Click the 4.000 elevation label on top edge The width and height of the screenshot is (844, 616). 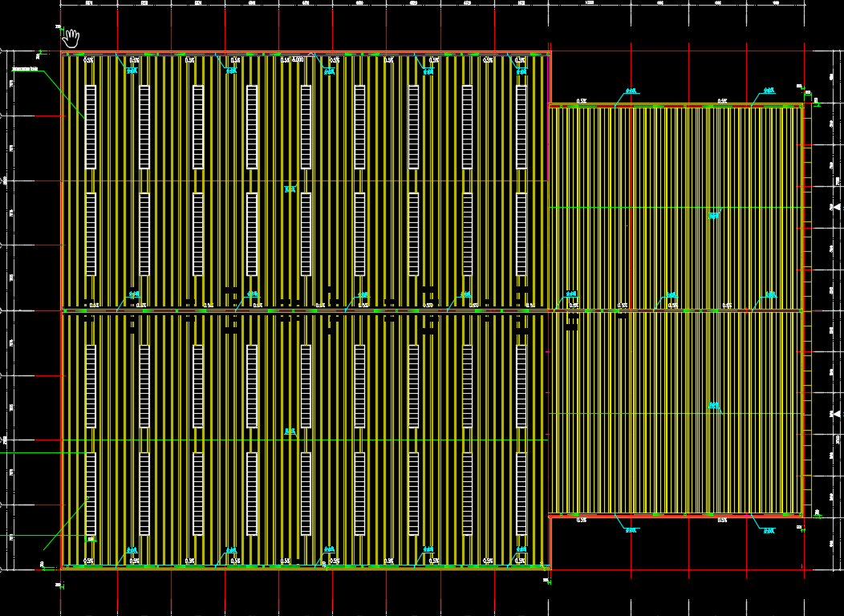pyautogui.click(x=297, y=59)
